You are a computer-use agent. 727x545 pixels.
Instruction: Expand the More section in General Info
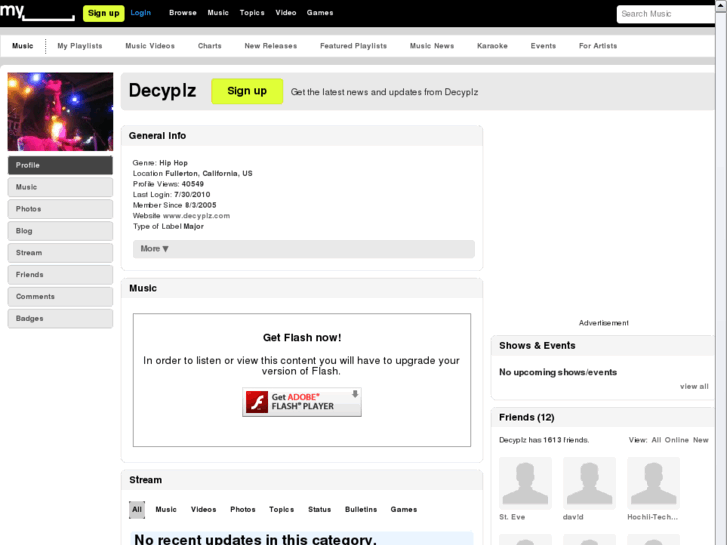pos(304,249)
